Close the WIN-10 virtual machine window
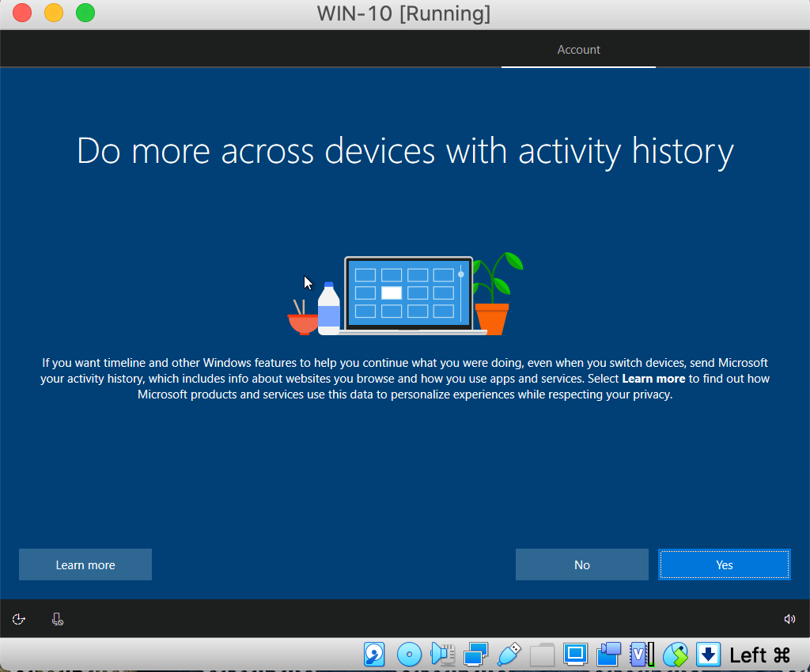The width and height of the screenshot is (810, 672). tap(21, 13)
